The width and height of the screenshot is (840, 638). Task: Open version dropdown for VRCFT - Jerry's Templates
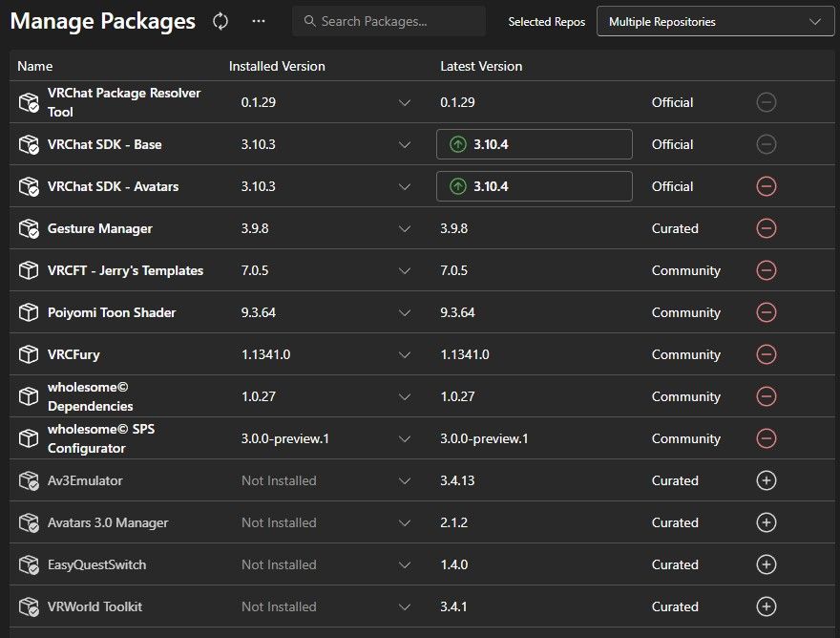pos(405,270)
